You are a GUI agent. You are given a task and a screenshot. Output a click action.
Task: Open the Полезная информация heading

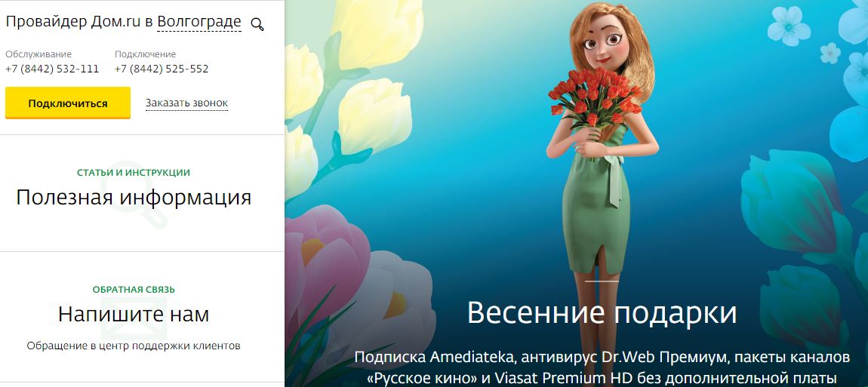point(134,198)
